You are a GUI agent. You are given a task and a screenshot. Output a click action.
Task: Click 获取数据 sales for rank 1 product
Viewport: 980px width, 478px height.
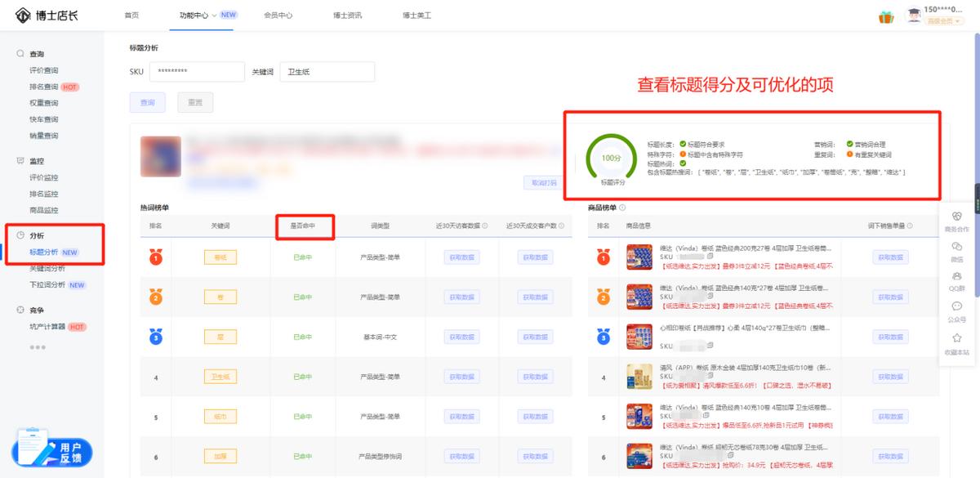point(890,257)
